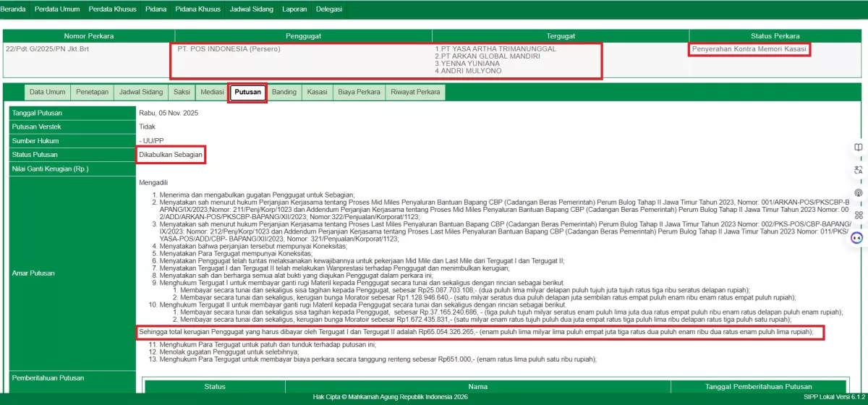
Task: Open the Laporan menu
Action: (294, 9)
